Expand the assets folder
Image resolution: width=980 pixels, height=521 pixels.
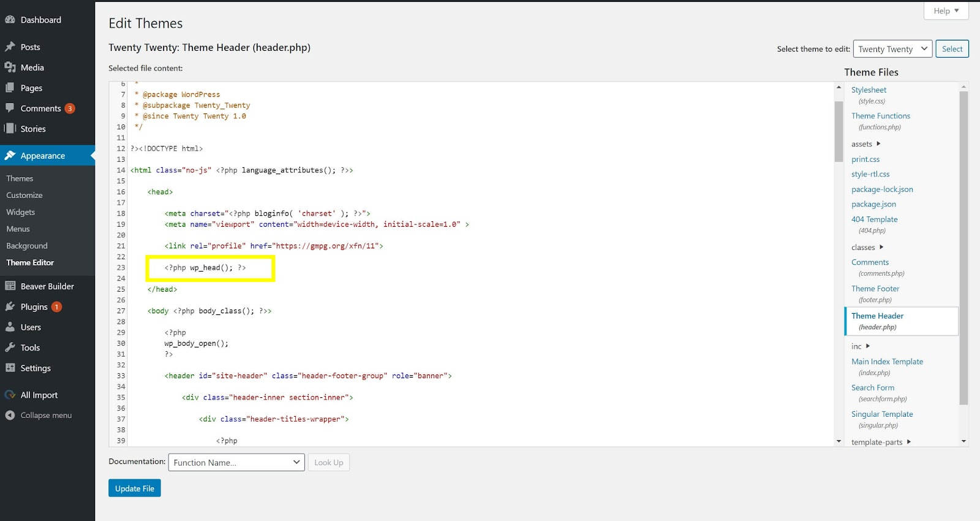tap(865, 144)
